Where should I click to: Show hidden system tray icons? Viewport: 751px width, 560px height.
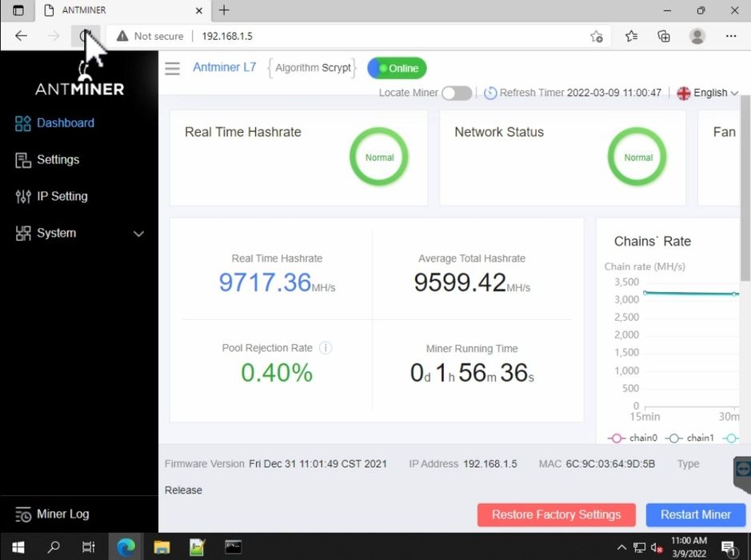click(621, 547)
